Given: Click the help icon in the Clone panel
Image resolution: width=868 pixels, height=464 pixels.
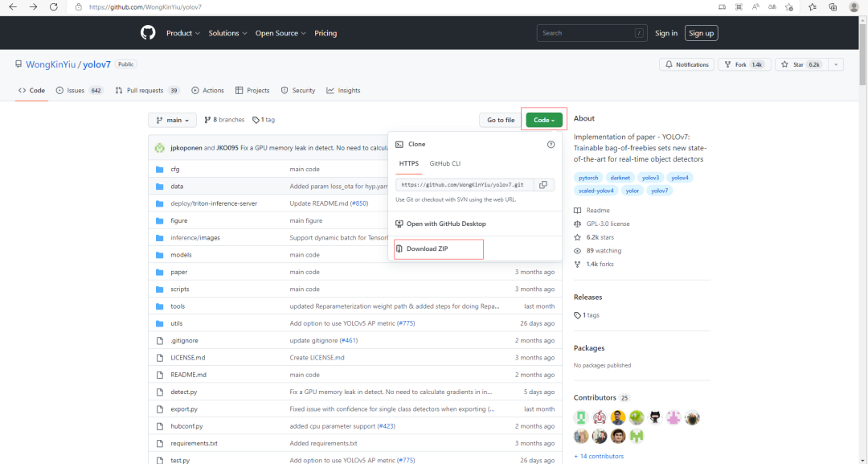Looking at the screenshot, I should click(551, 145).
